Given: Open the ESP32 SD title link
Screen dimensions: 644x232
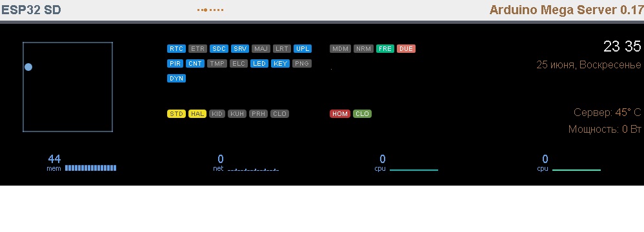Looking at the screenshot, I should (x=31, y=10).
